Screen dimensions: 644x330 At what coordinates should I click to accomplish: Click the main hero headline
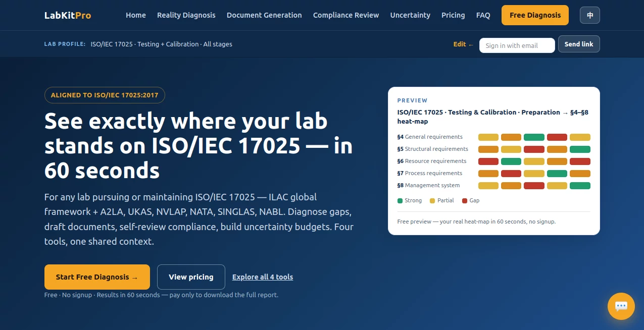tap(199, 146)
